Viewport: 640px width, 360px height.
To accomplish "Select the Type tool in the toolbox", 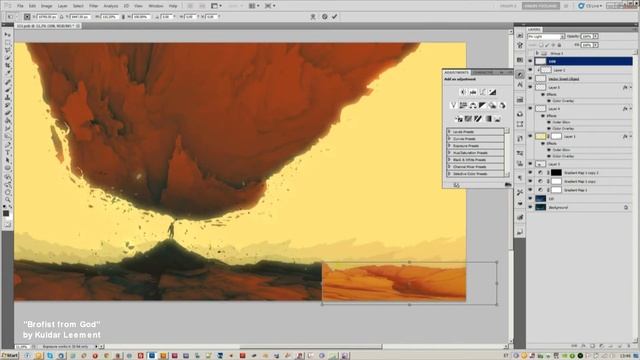I will click(7, 152).
